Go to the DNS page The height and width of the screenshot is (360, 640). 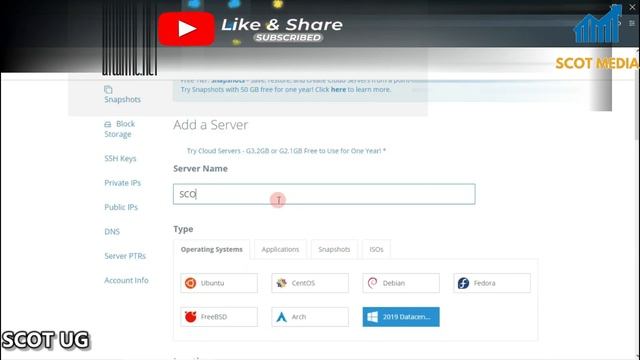(112, 232)
